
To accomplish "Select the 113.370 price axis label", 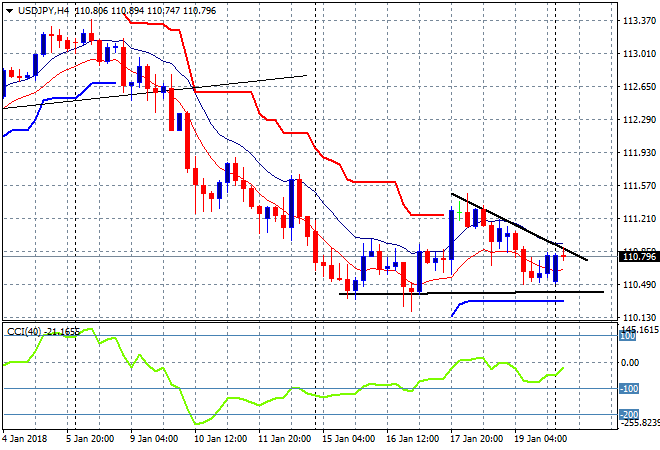I will [639, 21].
